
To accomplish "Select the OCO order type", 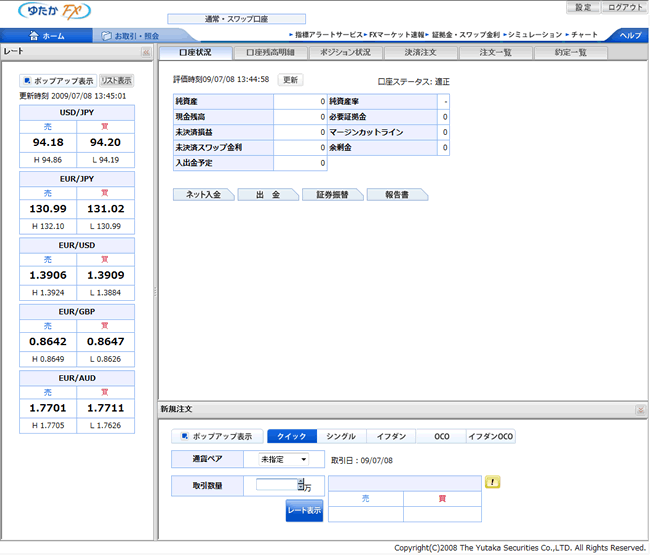I will [x=441, y=436].
